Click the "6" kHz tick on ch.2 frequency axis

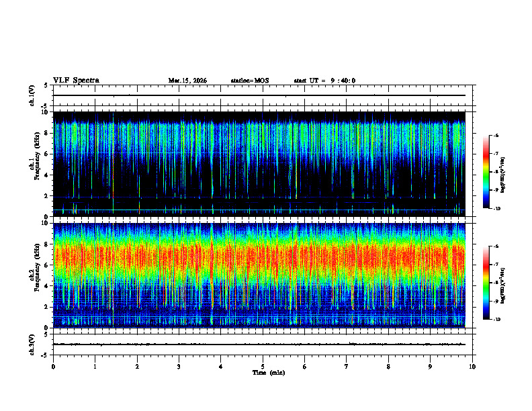click(47, 265)
